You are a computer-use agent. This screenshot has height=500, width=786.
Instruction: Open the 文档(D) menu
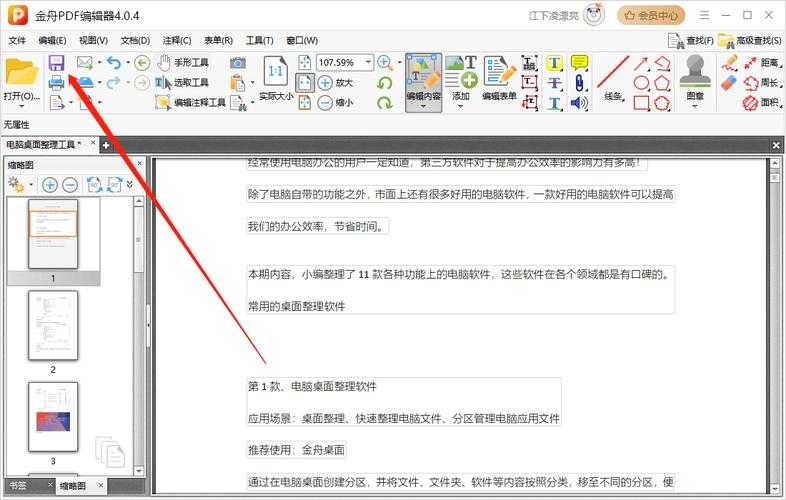[135, 40]
